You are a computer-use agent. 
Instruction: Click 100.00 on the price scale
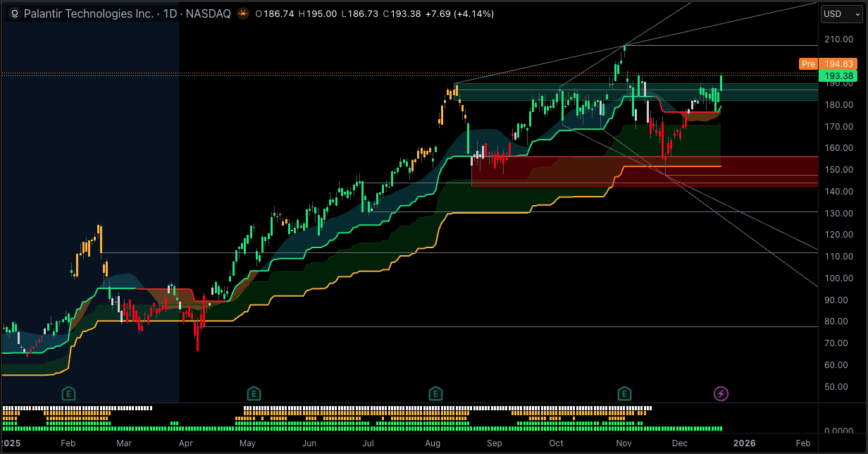pyautogui.click(x=838, y=278)
